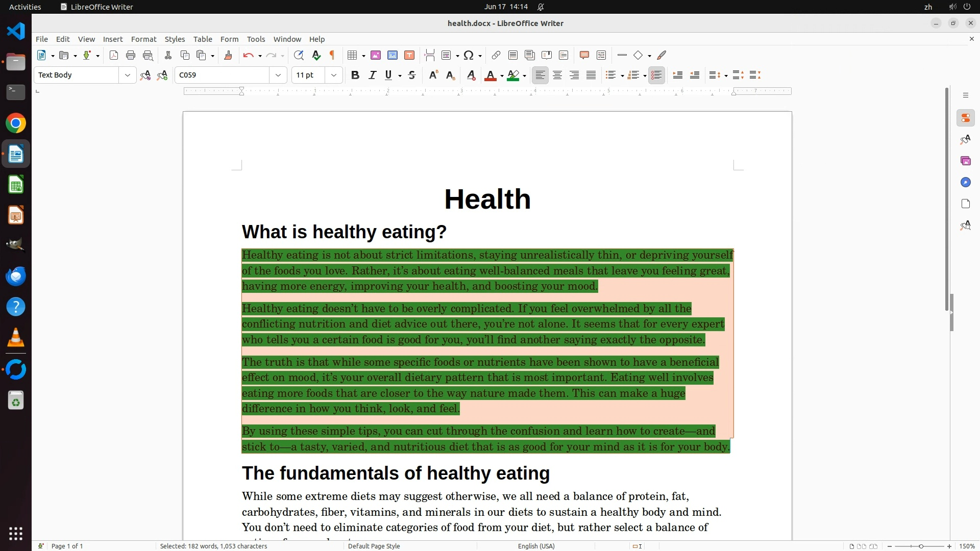Expand the Text Body paragraph style dropdown
The width and height of the screenshot is (980, 551).
pos(127,75)
